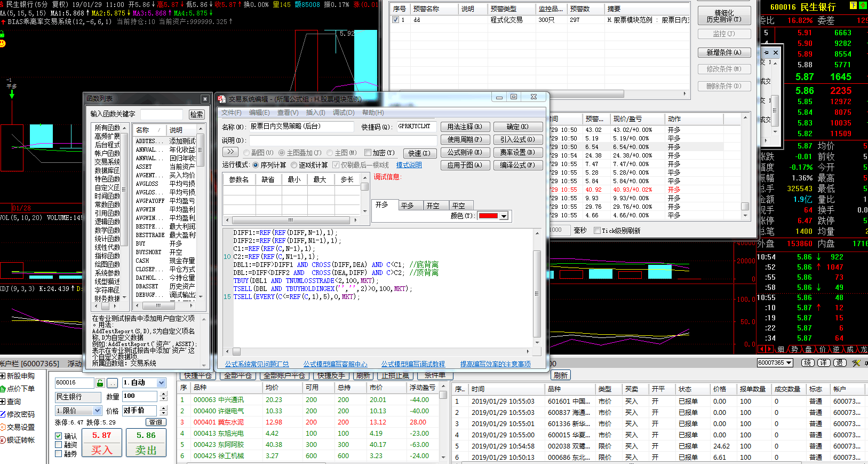Image resolution: width=868 pixels, height=464 pixels.
Task: Click the yellow smiley icon on chart
Action: click(x=2, y=43)
